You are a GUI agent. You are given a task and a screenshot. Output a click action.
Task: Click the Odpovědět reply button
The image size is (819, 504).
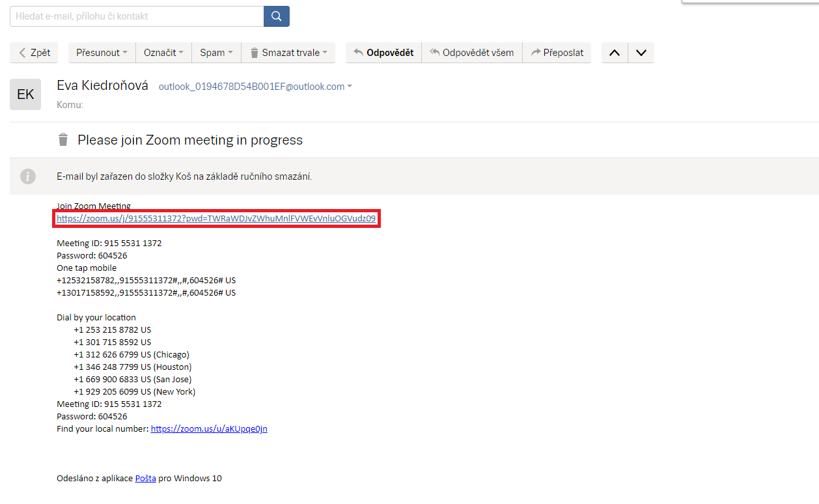[x=383, y=53]
